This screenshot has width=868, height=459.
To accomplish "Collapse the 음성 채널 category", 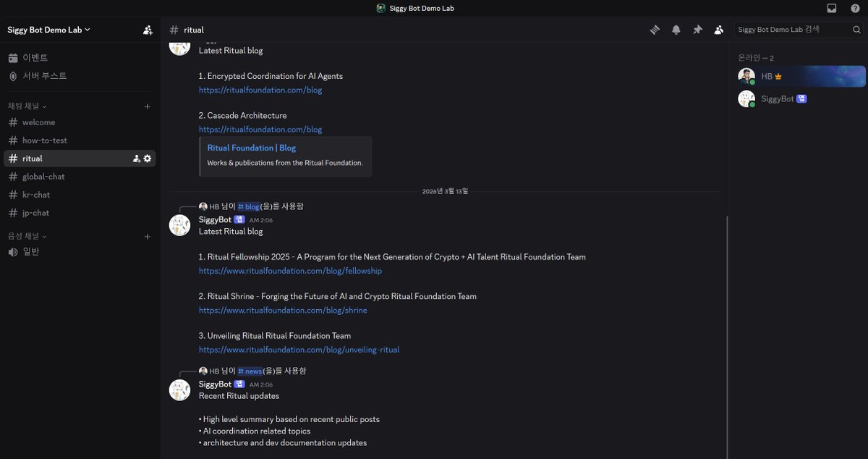I will click(27, 236).
